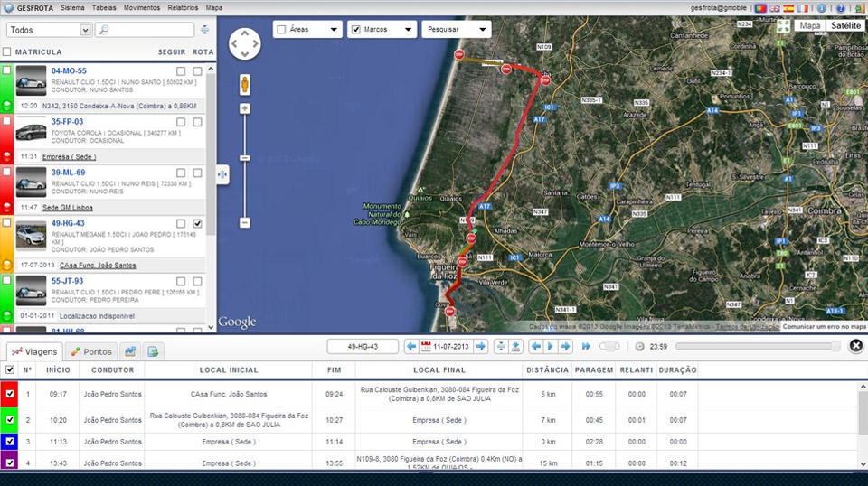868x486 pixels.
Task: Open the info icon in top bar
Action: click(822, 8)
